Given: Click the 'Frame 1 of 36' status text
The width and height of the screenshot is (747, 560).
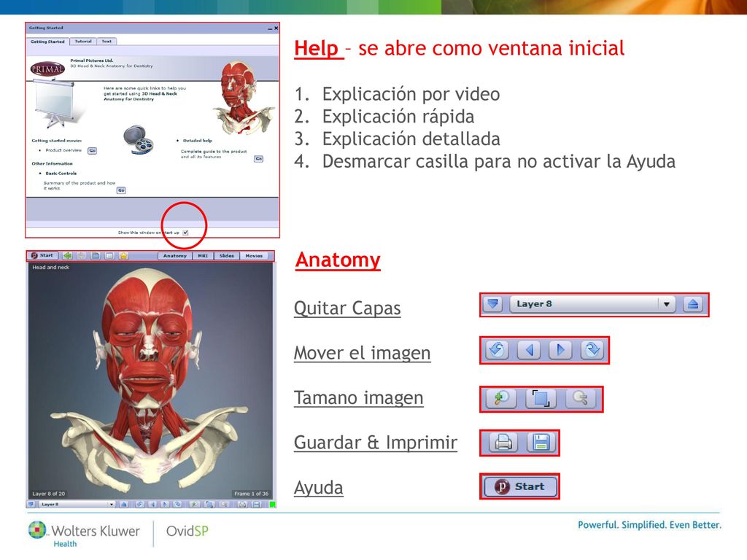Looking at the screenshot, I should (x=251, y=494).
